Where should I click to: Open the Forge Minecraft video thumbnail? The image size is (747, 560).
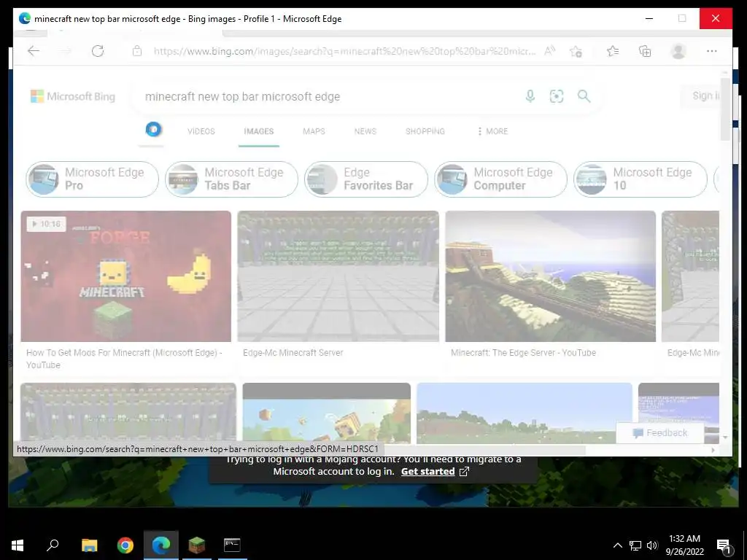(125, 276)
